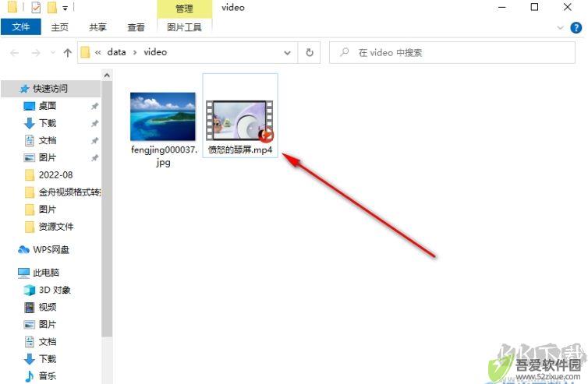
Task: Expand the ribbon with the chevron
Action: coord(560,28)
